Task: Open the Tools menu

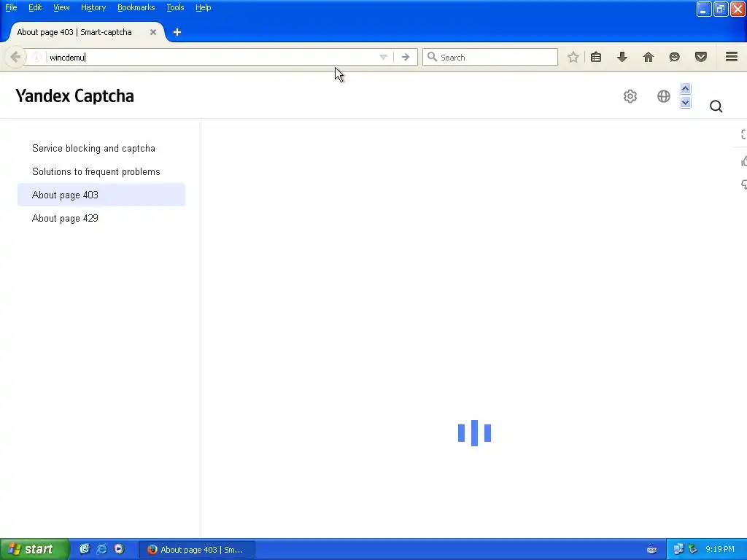Action: pyautogui.click(x=175, y=7)
